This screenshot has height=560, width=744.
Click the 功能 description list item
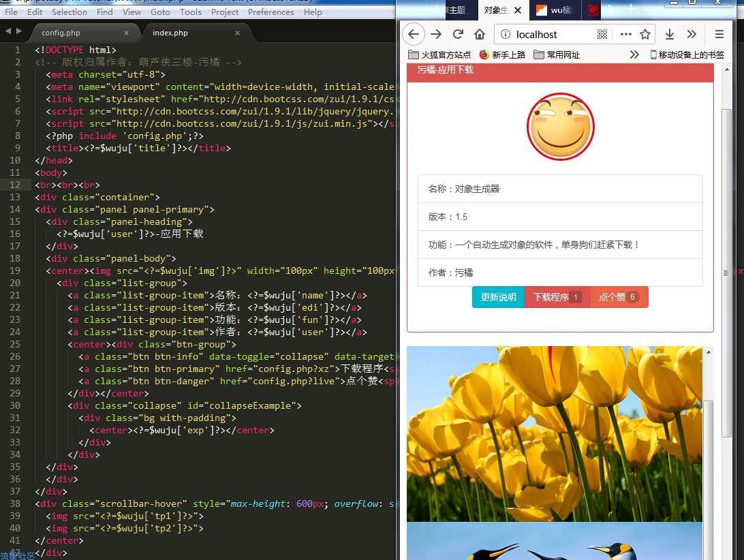point(560,245)
